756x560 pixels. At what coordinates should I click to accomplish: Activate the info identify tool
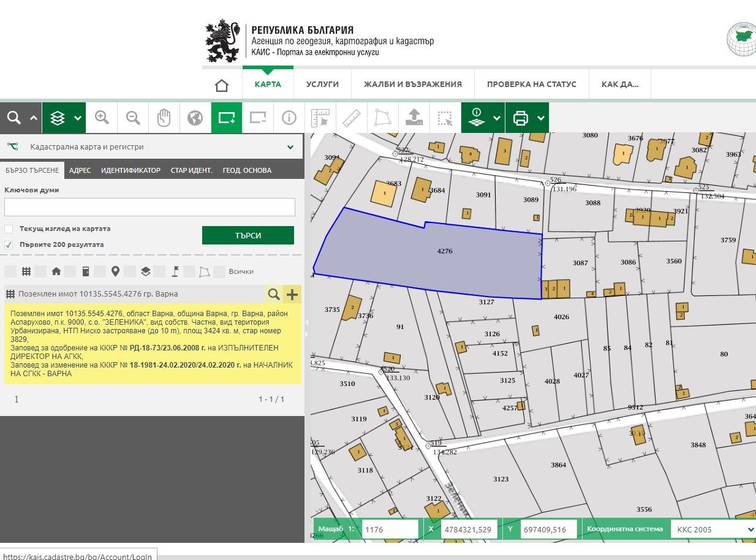[289, 118]
